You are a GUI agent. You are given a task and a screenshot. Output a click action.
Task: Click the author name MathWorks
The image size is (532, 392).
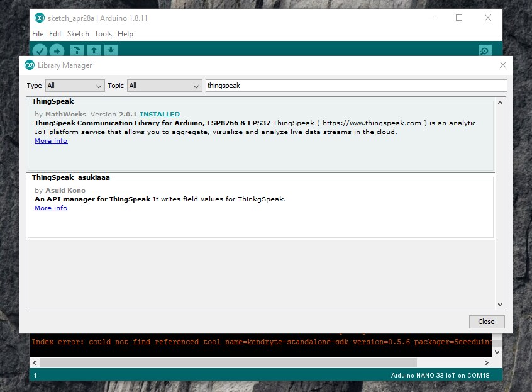pos(65,115)
